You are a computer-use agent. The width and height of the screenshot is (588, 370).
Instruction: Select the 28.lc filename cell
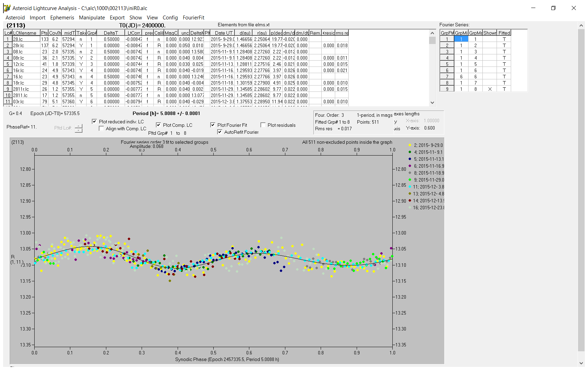[26, 39]
